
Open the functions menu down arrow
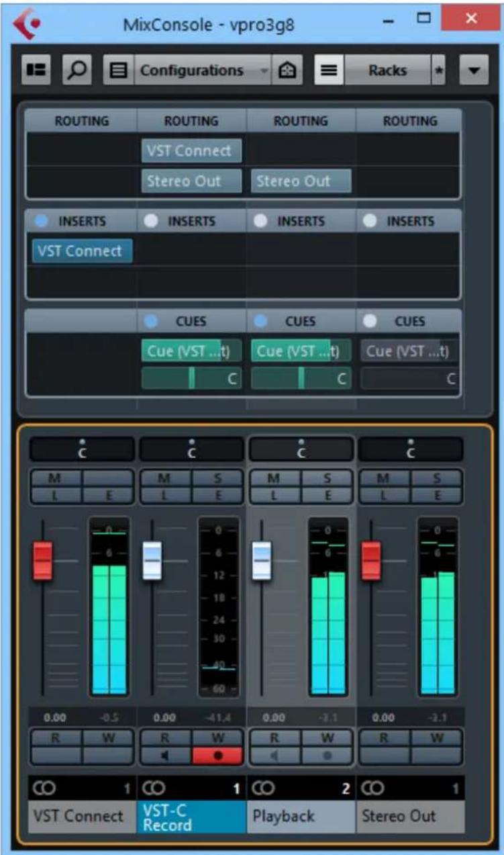pos(474,71)
